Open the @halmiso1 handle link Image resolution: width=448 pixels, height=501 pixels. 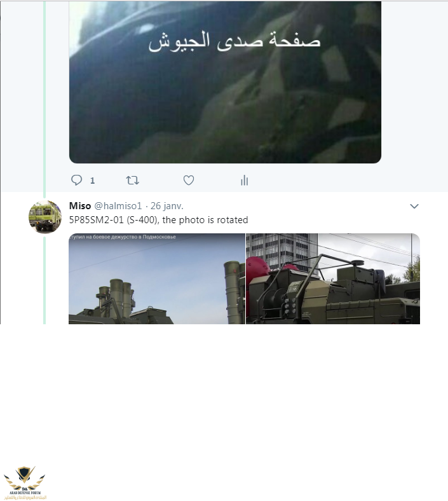tap(118, 206)
